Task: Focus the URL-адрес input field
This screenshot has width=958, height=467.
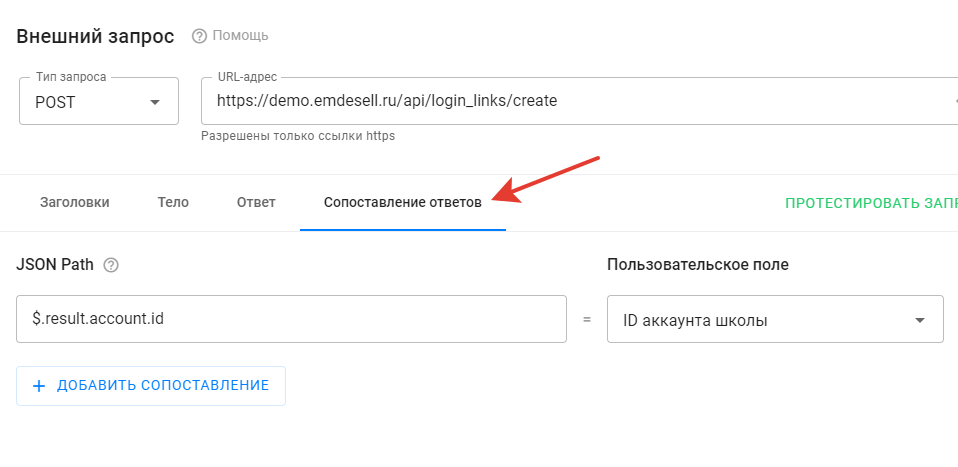Action: click(x=570, y=101)
